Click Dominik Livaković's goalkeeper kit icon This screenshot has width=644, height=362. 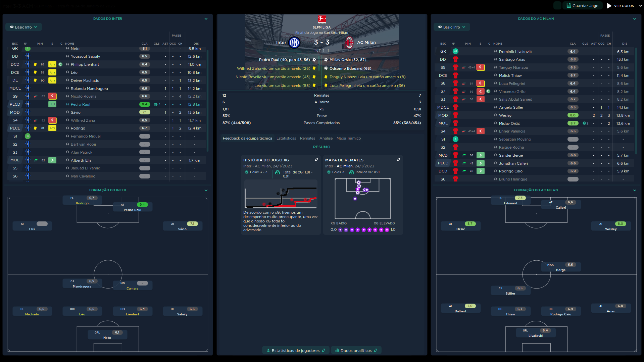click(455, 52)
